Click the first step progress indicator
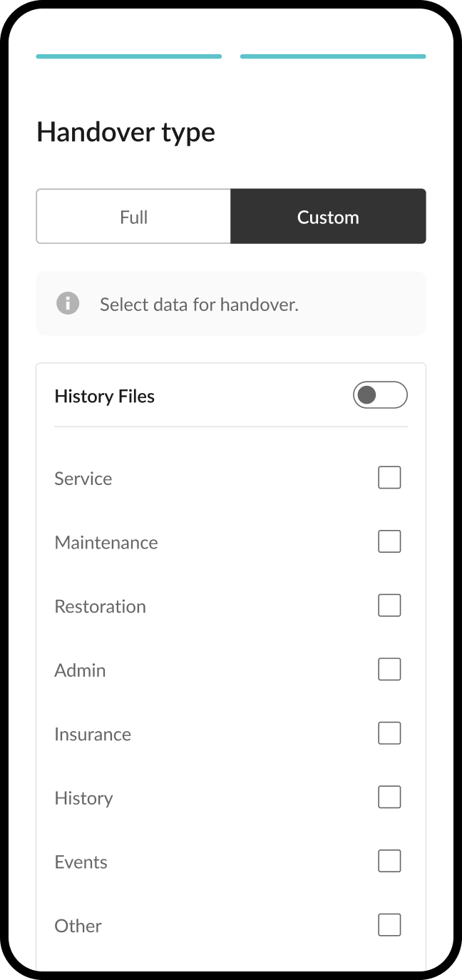The height and width of the screenshot is (980, 462). (x=128, y=55)
